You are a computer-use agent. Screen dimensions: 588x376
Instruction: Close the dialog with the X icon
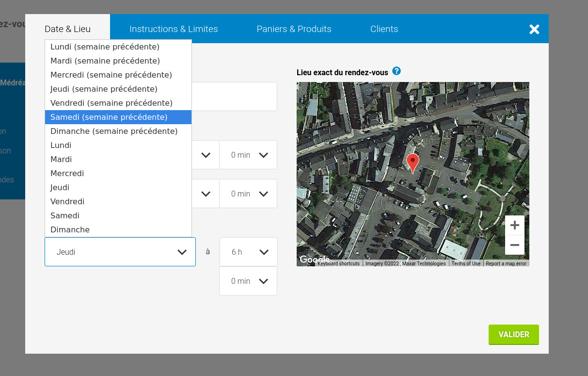(534, 29)
